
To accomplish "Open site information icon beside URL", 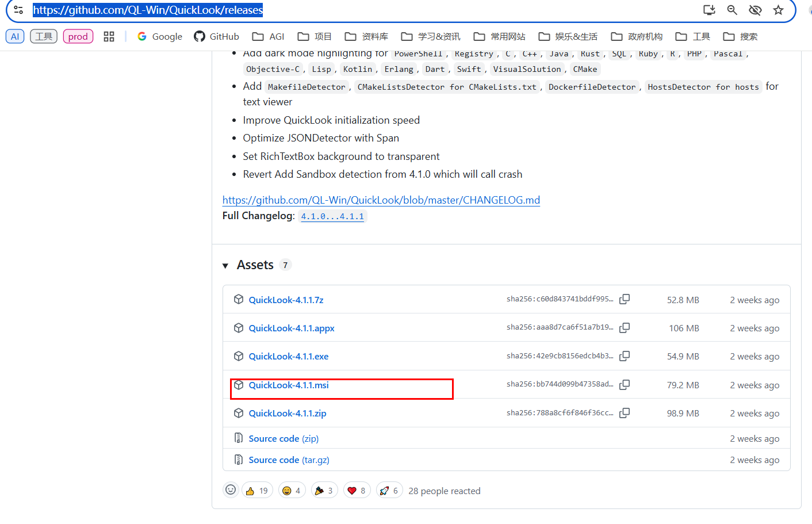I will tap(18, 10).
